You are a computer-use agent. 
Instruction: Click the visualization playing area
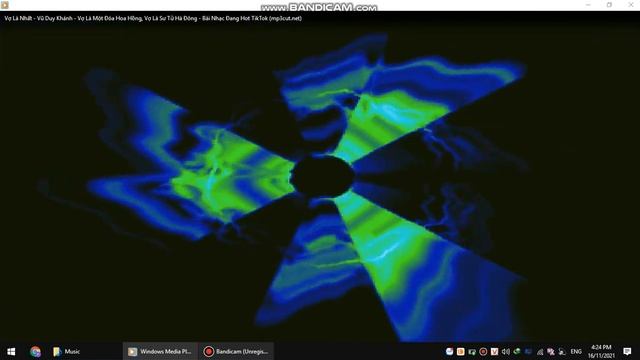(x=320, y=182)
